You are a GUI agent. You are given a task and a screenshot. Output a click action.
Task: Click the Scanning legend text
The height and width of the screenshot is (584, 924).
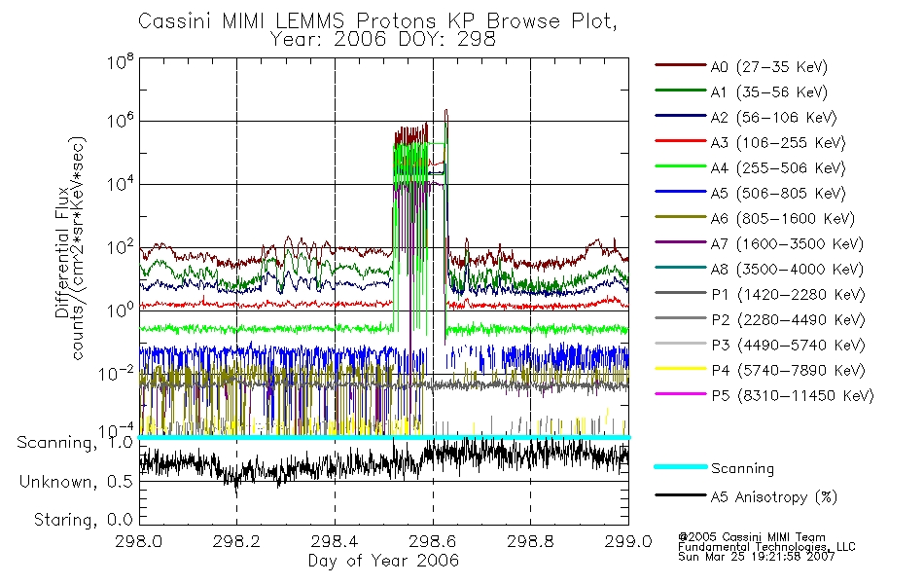(742, 469)
